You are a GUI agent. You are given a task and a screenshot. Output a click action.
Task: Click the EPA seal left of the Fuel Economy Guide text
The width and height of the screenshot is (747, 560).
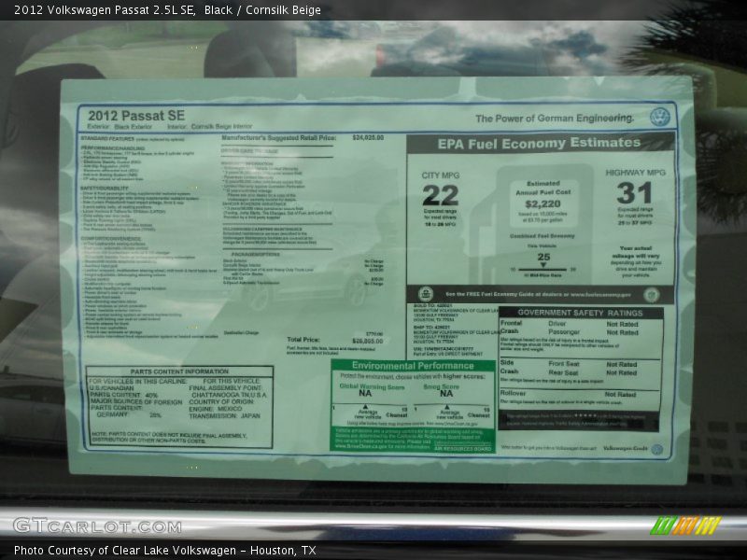pyautogui.click(x=426, y=294)
